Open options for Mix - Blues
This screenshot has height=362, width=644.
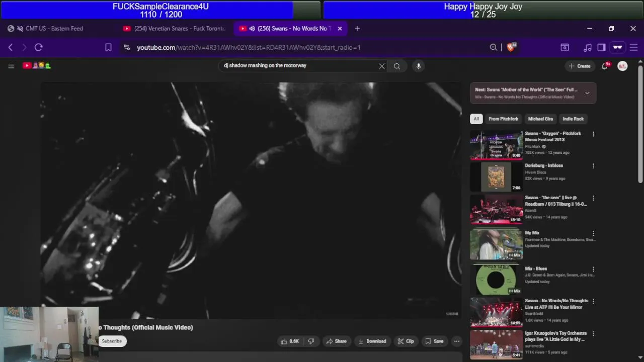click(594, 269)
